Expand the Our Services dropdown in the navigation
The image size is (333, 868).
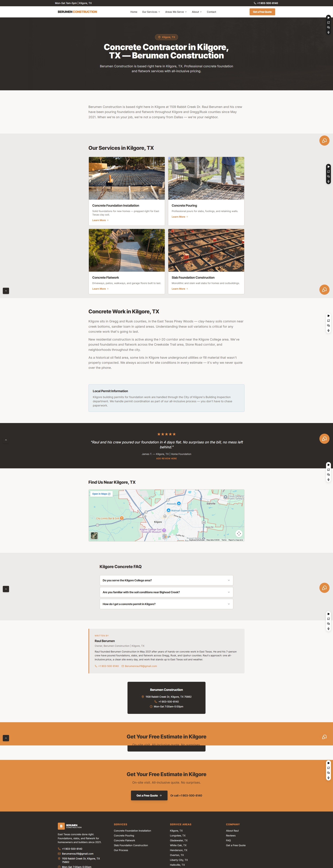(x=151, y=12)
